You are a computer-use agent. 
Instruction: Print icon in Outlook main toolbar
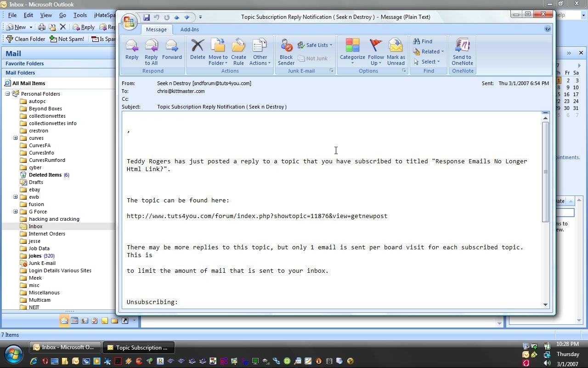pos(42,27)
